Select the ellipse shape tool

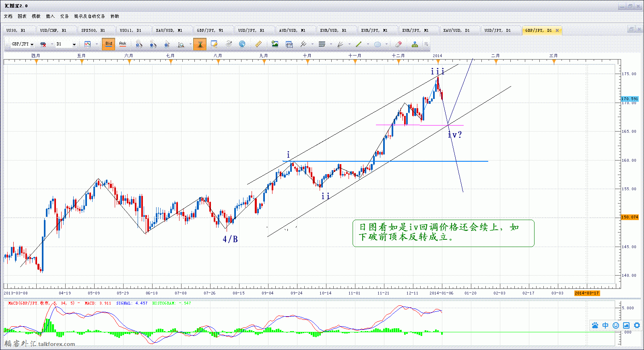[x=377, y=44]
